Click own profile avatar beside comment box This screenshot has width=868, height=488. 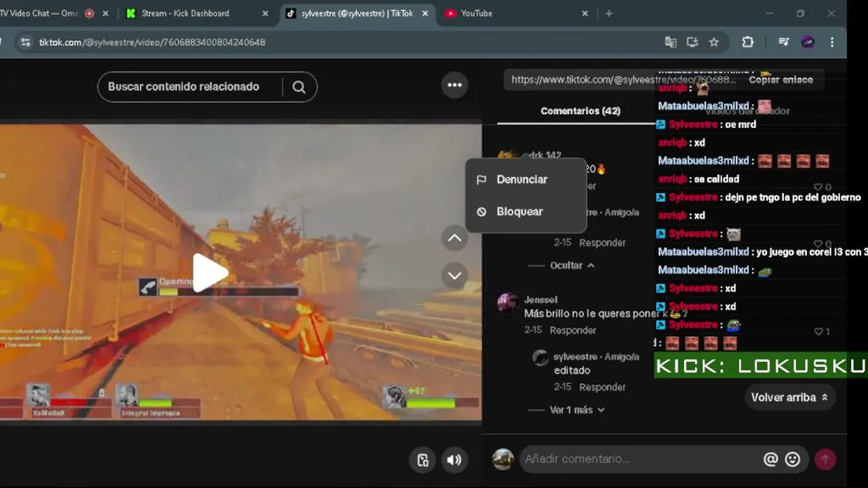pos(502,460)
